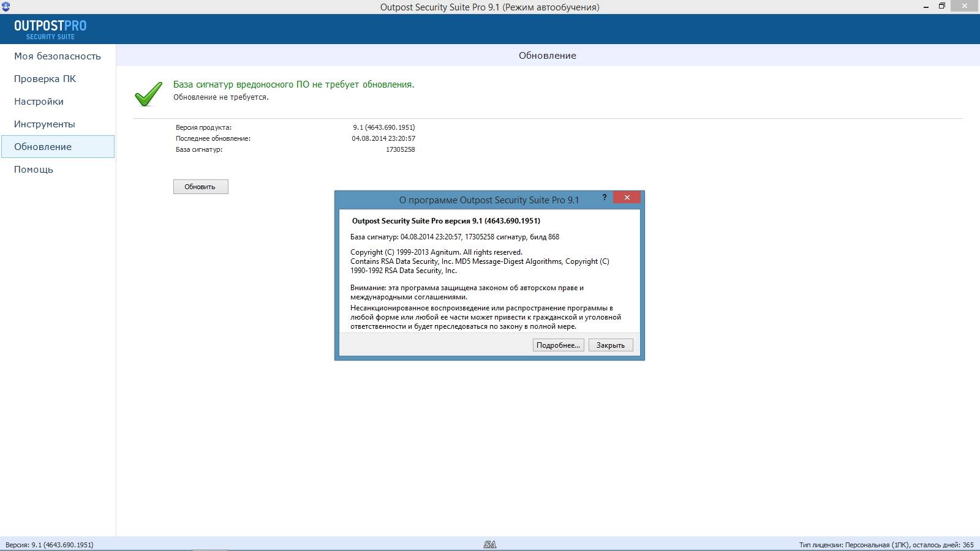Click last update date 04.08.2014 23:20:57 value
The image size is (980, 551).
coord(383,138)
